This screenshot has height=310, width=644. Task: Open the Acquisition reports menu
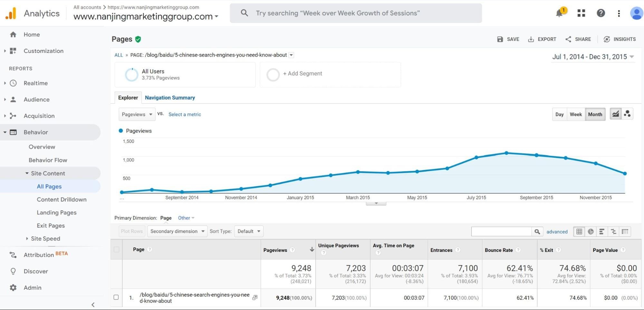[39, 116]
